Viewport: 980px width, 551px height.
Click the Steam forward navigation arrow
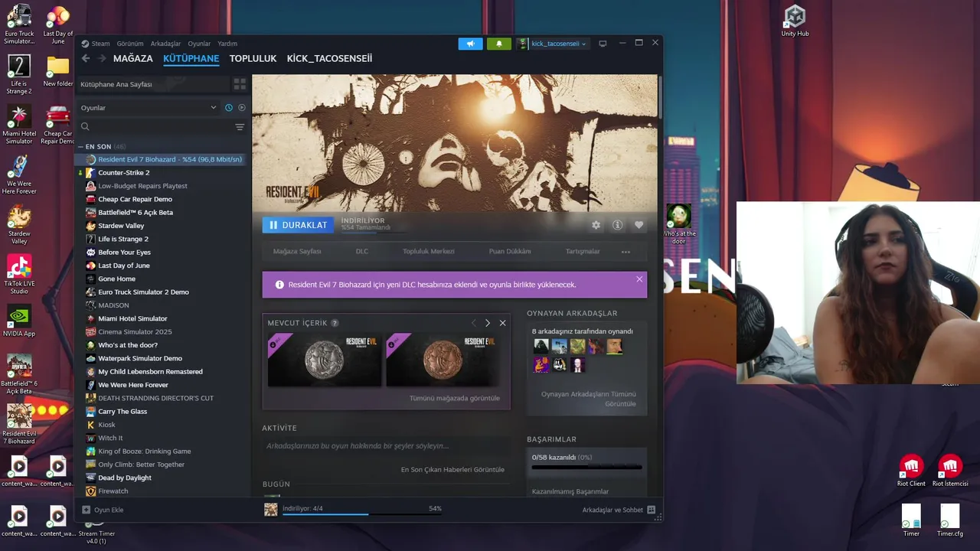point(101,58)
